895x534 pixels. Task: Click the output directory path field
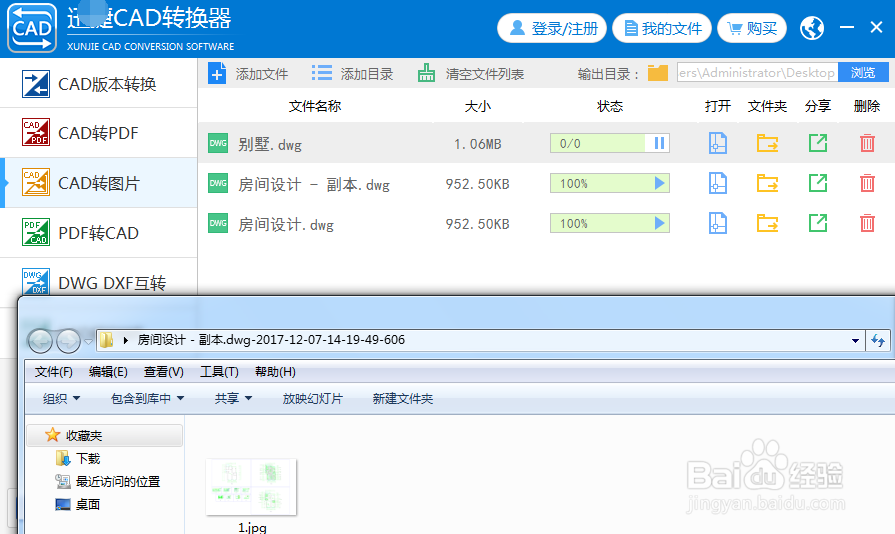(x=757, y=72)
